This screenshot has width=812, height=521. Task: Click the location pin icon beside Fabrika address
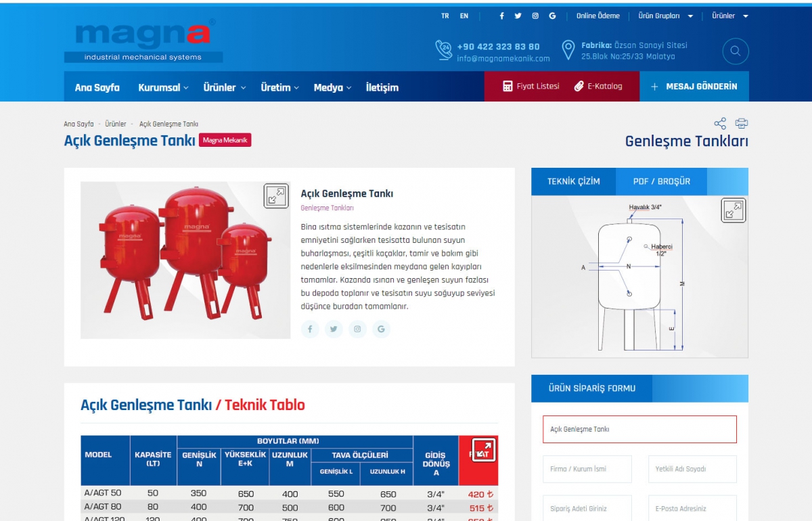pos(567,50)
